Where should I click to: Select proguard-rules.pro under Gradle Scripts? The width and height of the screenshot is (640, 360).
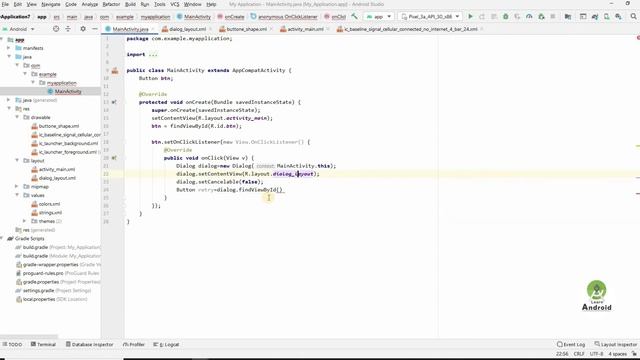(x=43, y=273)
